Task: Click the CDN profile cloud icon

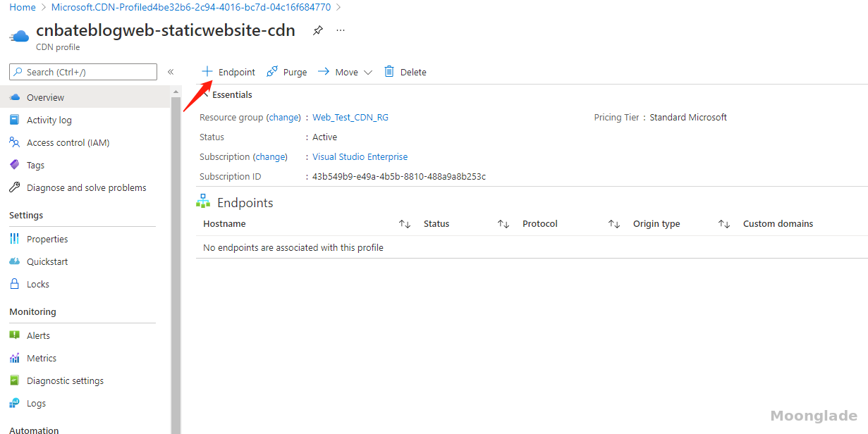Action: [x=19, y=36]
